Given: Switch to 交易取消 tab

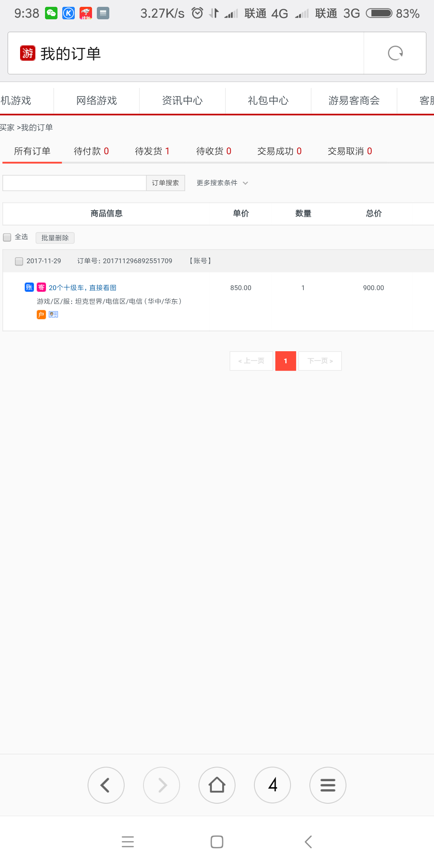Looking at the screenshot, I should [x=350, y=151].
